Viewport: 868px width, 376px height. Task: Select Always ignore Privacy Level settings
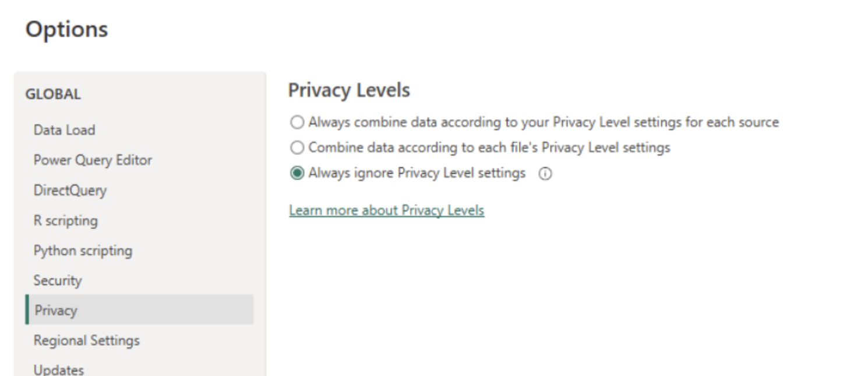tap(298, 171)
